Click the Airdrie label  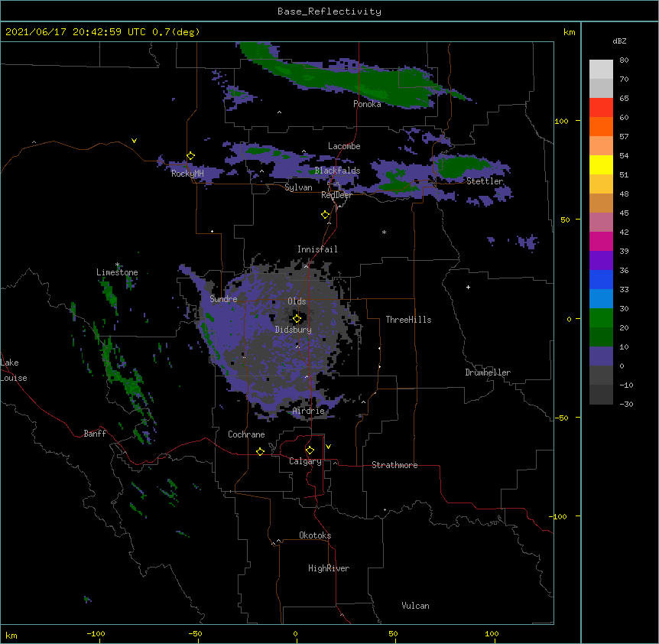pos(309,411)
